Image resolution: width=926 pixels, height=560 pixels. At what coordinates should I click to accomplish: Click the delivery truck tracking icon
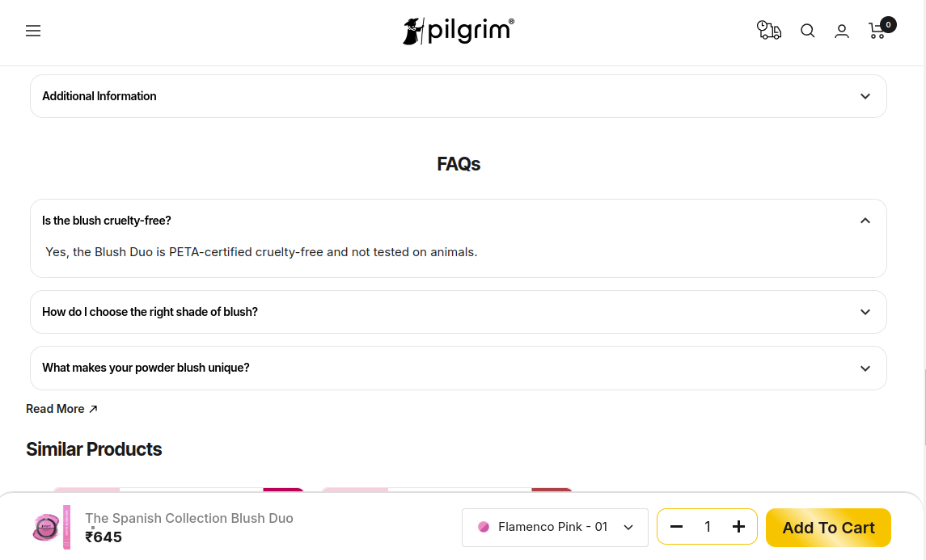click(768, 31)
